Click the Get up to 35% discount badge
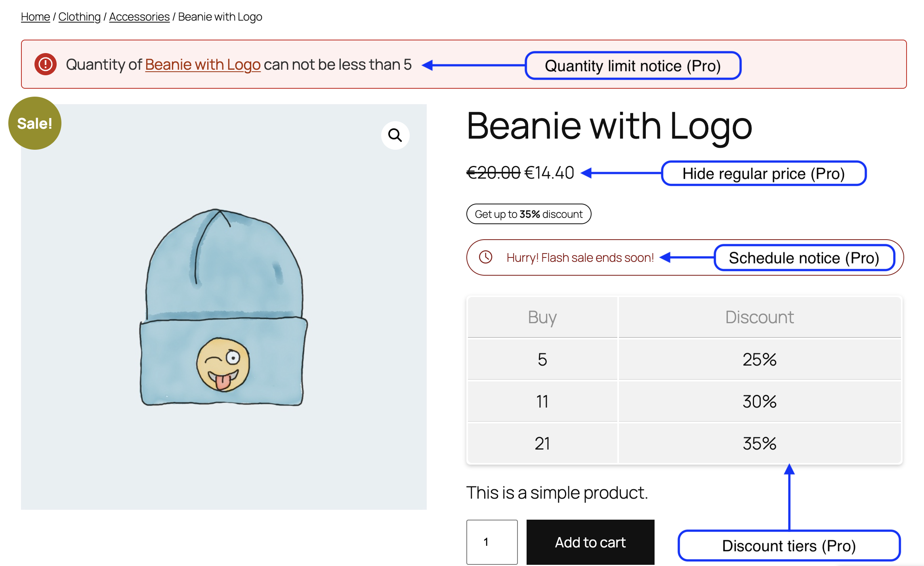Viewport: 924px width, 566px height. 529,214
